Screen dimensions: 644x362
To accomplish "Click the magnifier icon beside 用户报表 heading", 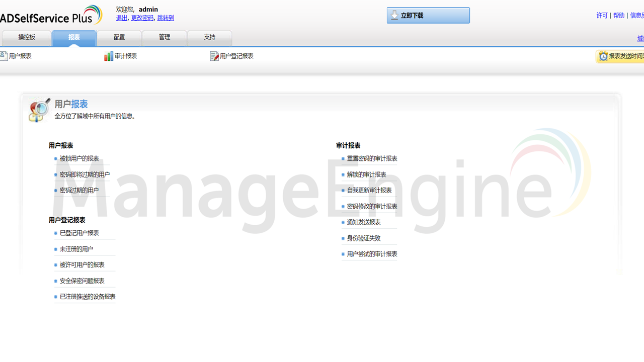I will (39, 110).
